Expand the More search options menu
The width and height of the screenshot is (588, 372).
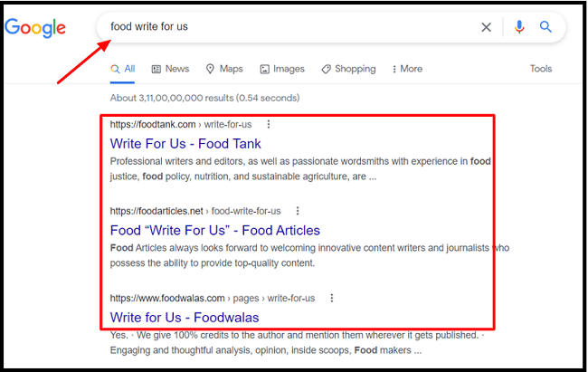pyautogui.click(x=407, y=69)
